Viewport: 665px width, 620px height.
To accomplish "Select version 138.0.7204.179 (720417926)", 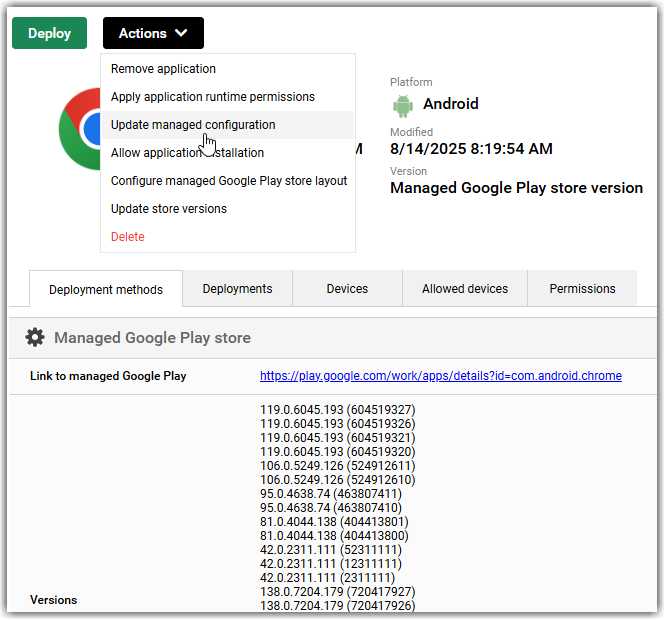I will tap(338, 605).
